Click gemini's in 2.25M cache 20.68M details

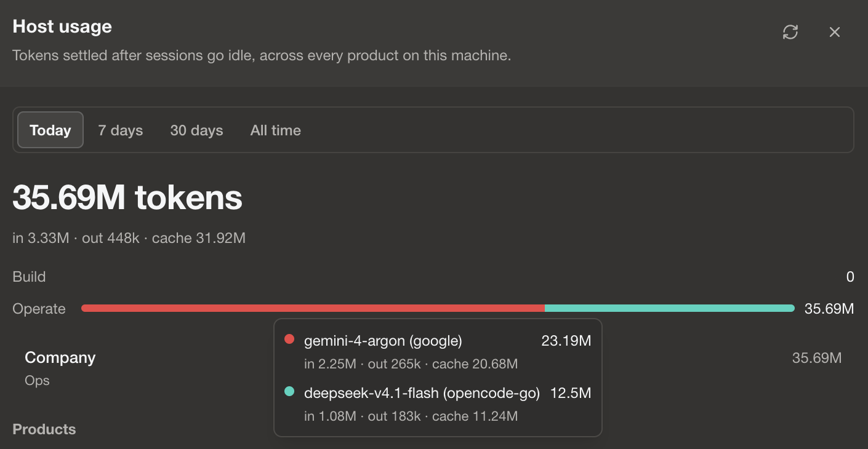pos(411,364)
